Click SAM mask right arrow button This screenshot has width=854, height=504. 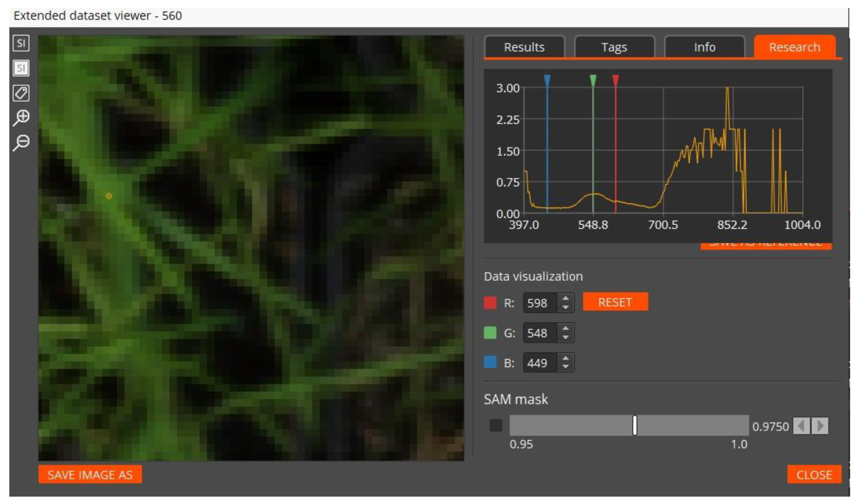coord(820,426)
